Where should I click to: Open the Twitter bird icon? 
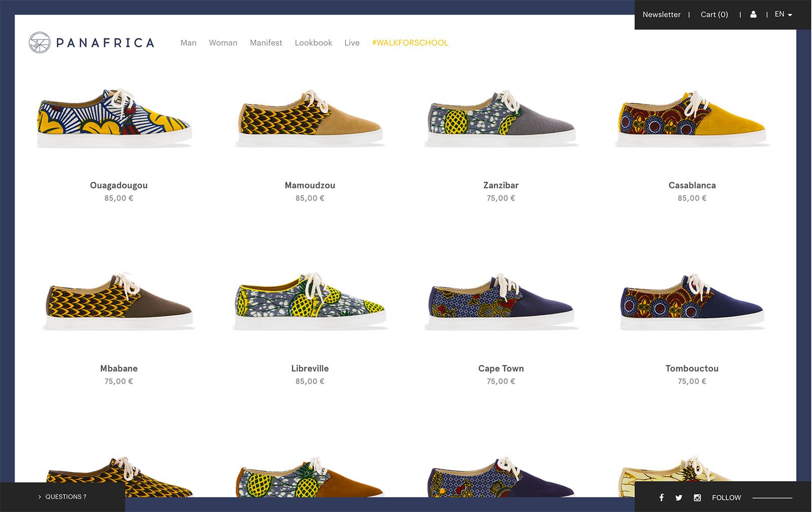point(679,498)
